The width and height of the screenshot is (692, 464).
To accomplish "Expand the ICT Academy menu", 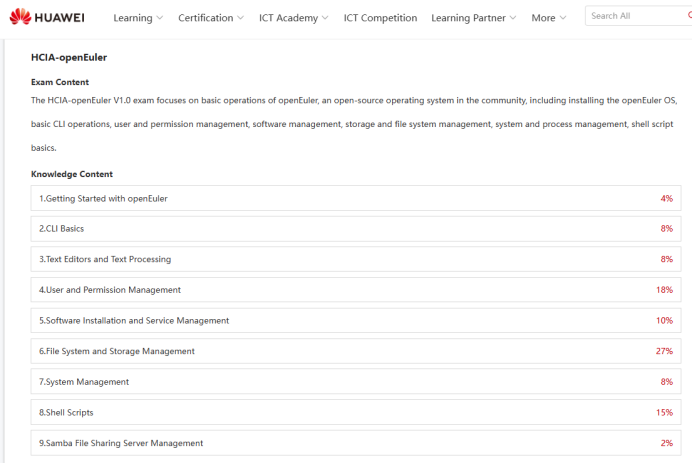I will click(294, 18).
